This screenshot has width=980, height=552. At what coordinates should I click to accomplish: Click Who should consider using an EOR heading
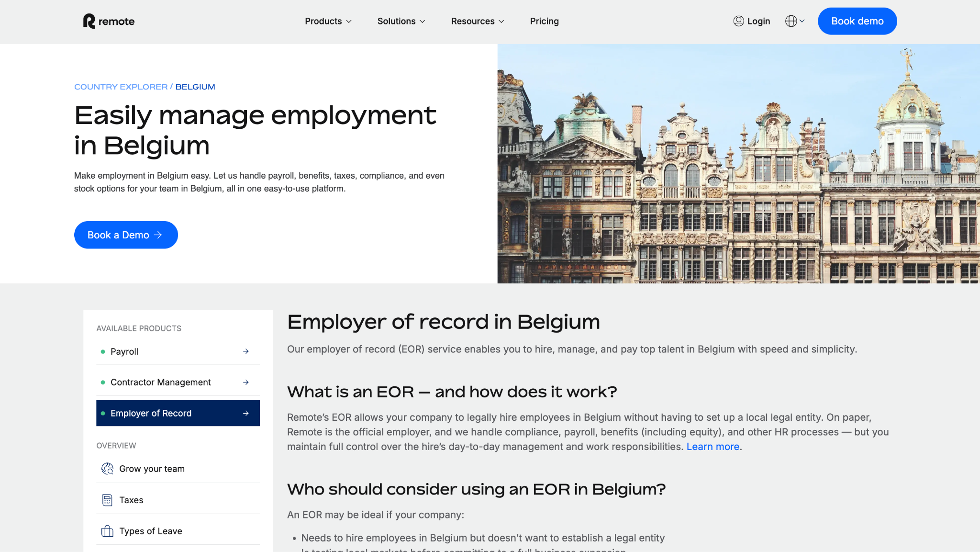(476, 489)
